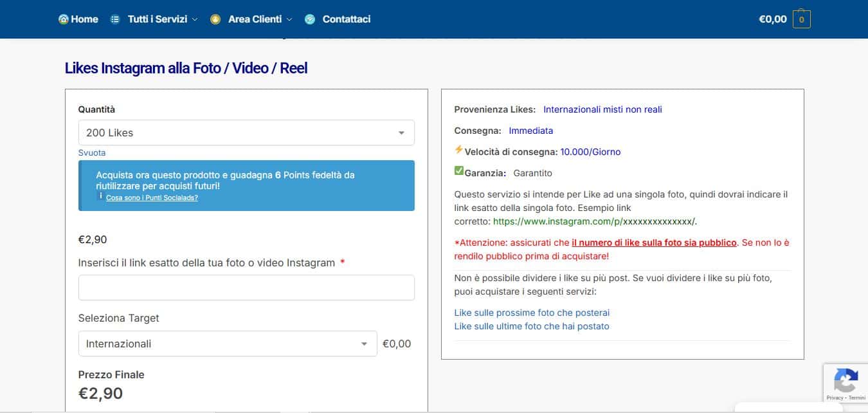Click the lightning bolt velocity icon
The width and height of the screenshot is (868, 413).
458,151
